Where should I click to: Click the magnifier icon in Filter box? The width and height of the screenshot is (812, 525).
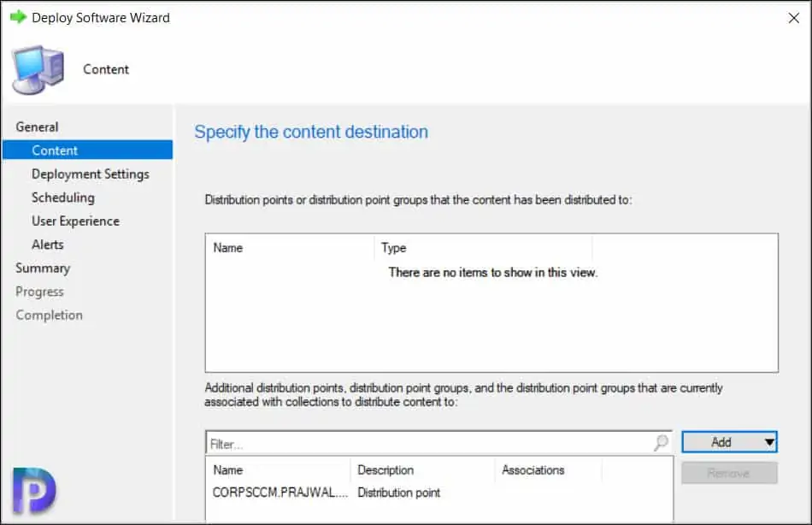pyautogui.click(x=661, y=443)
